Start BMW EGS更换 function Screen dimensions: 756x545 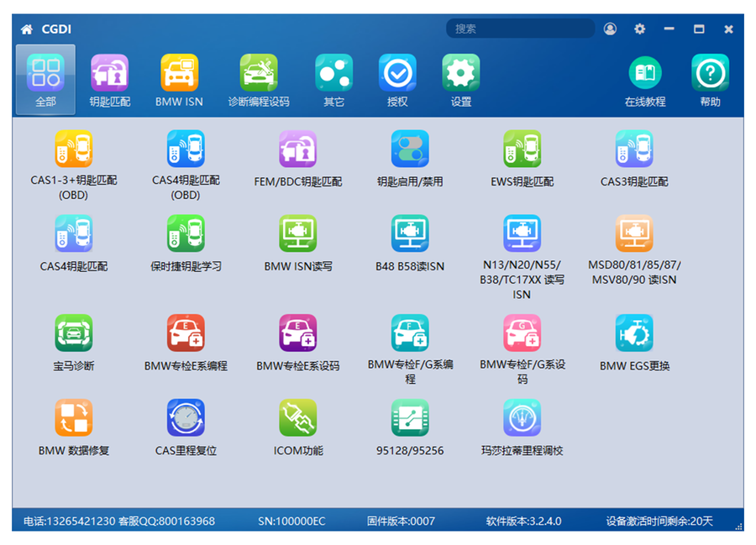click(634, 333)
